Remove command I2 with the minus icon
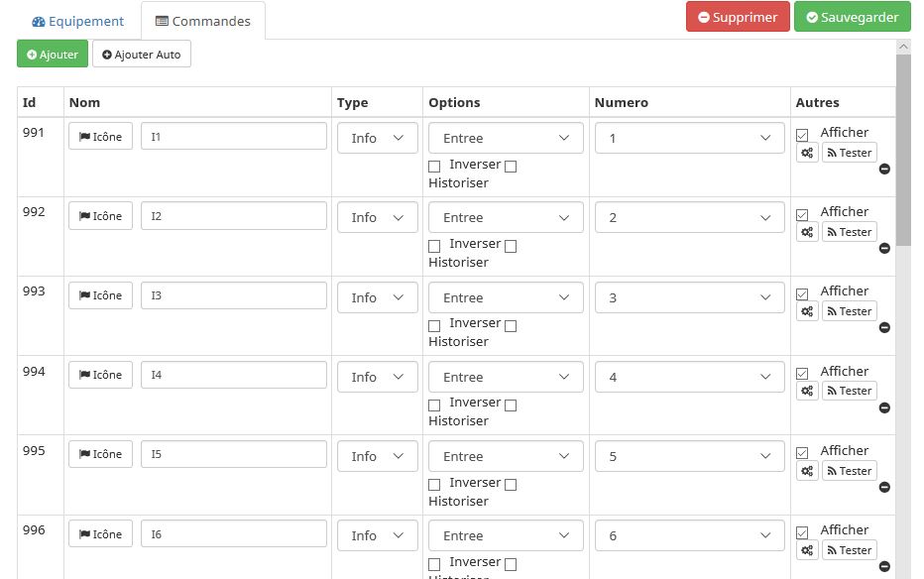 point(884,248)
